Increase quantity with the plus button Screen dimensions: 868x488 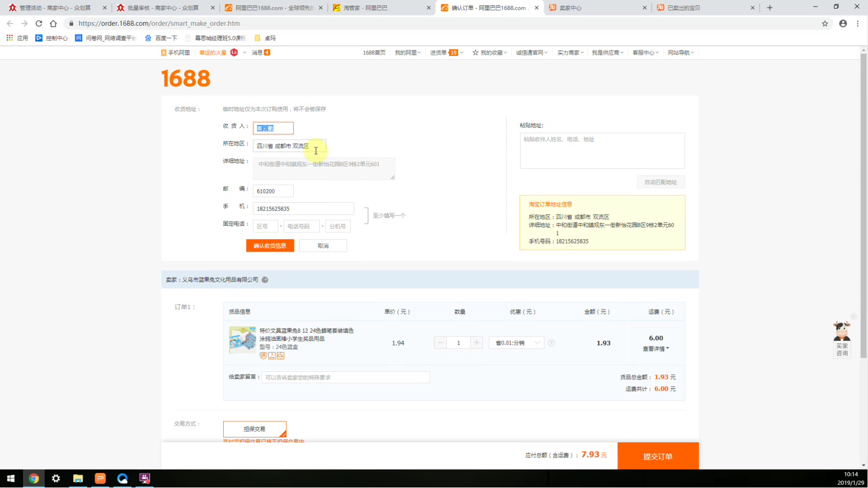tap(476, 343)
